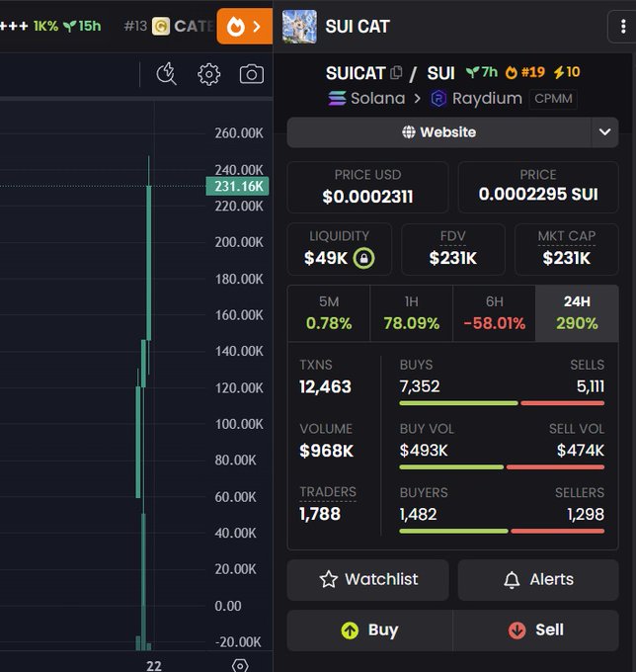Image resolution: width=636 pixels, height=672 pixels.
Task: Click the PRICE 0.0002295 SUI box
Action: coord(538,187)
